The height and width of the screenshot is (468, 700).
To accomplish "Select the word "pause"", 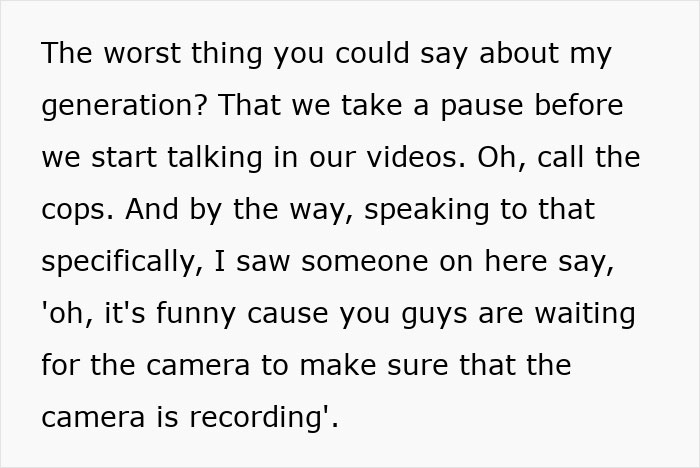I will click(x=482, y=107).
